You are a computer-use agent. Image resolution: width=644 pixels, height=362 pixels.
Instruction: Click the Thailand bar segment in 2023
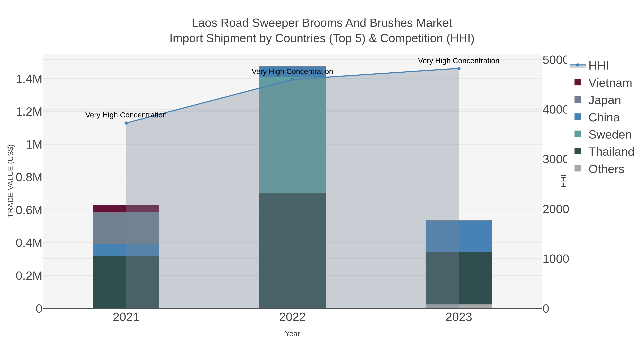click(x=459, y=278)
